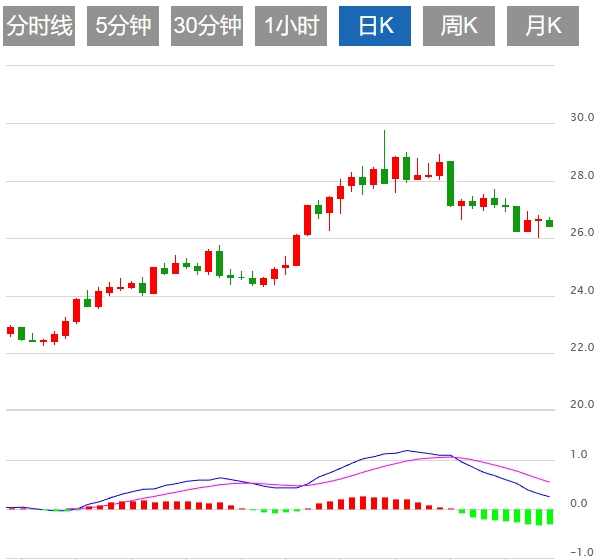Click the peak of the blue MACD line
Screen dimensions: 609x560
click(x=406, y=450)
